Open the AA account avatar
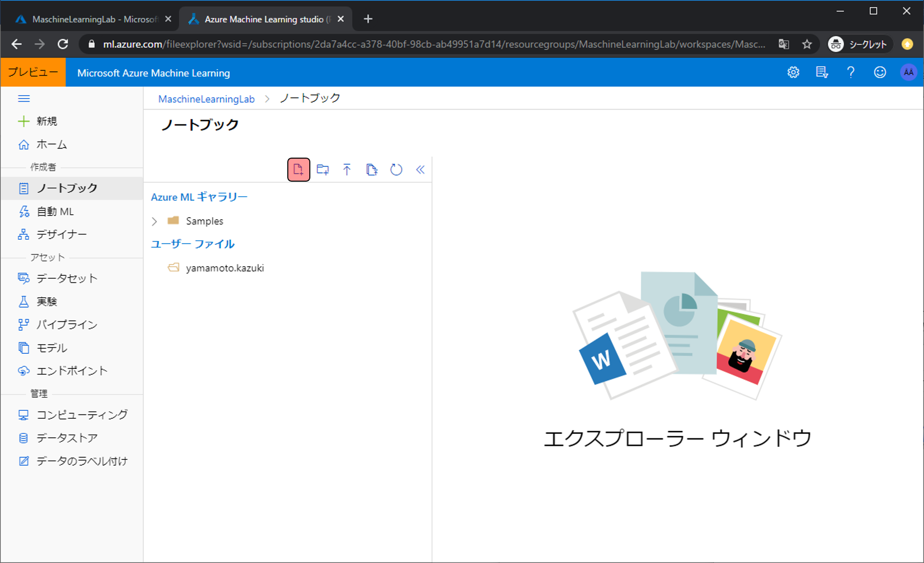The height and width of the screenshot is (563, 924). pyautogui.click(x=908, y=73)
